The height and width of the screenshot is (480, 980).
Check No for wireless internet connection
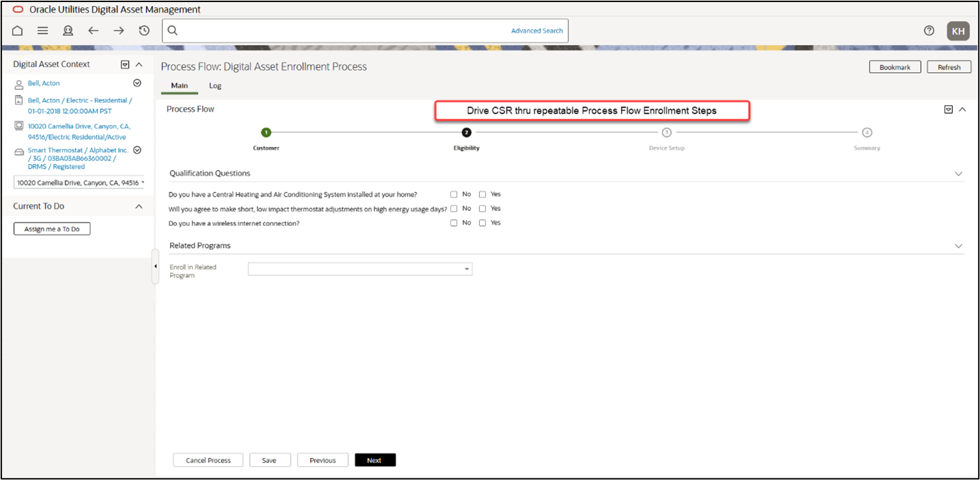(x=454, y=223)
